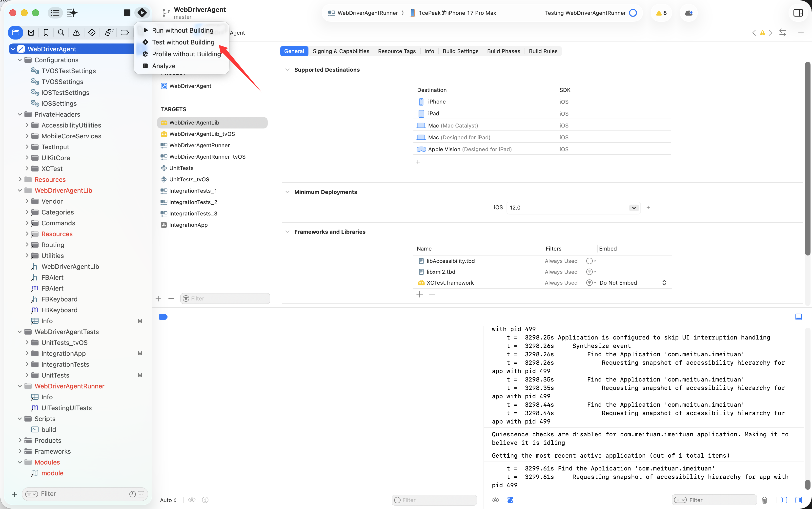This screenshot has width=812, height=509.
Task: Open the Test navigator diamond icon
Action: [92, 33]
